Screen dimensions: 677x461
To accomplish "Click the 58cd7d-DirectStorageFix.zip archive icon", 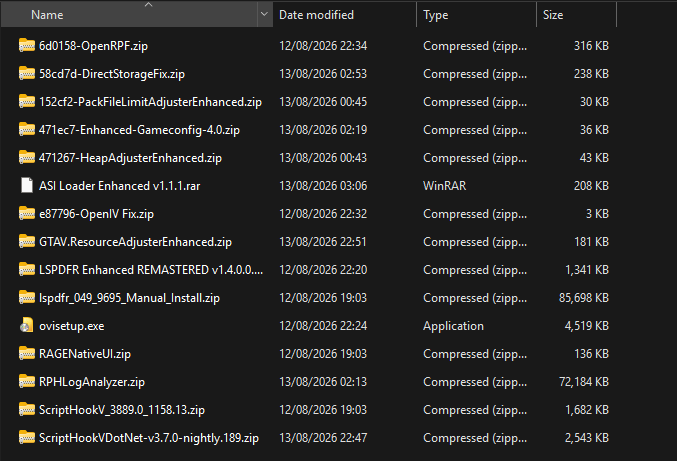I will click(x=27, y=73).
